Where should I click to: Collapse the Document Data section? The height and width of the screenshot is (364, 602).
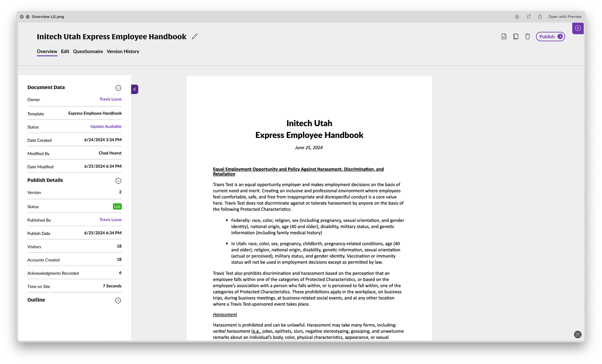point(118,88)
